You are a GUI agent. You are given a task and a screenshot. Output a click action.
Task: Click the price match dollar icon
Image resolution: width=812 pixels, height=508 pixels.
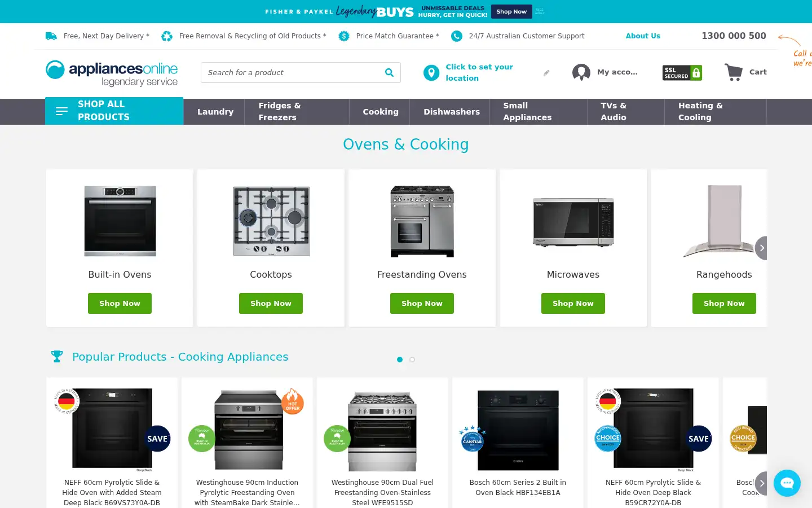(x=344, y=36)
